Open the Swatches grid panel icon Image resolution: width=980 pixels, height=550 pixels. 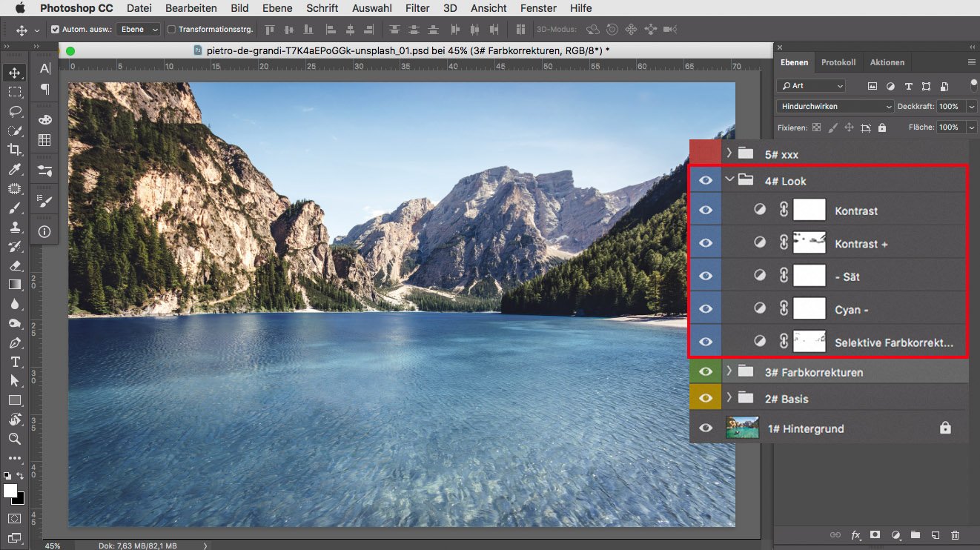44,140
